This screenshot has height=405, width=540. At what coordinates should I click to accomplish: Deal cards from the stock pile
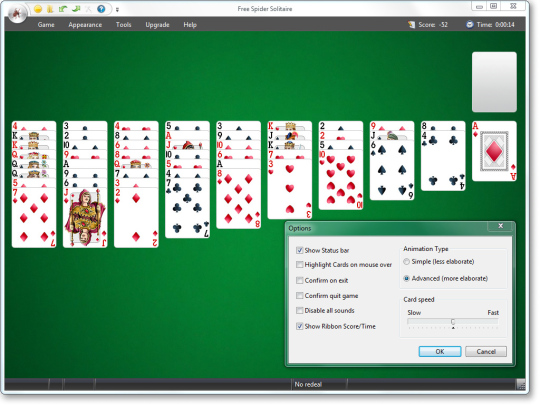click(x=494, y=82)
